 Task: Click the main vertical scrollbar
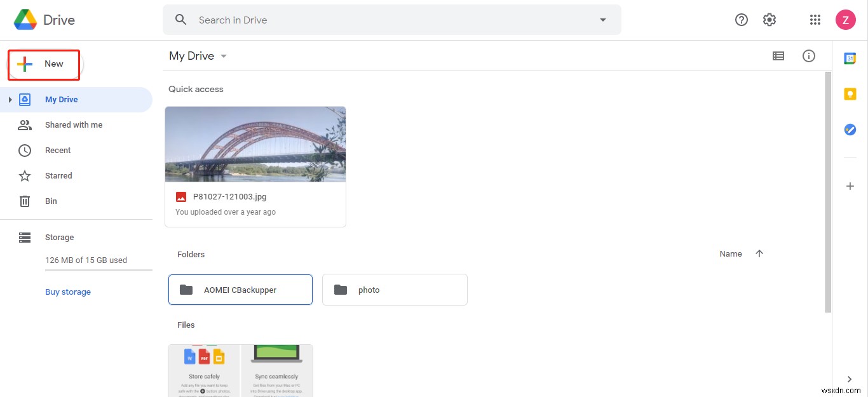coord(828,192)
